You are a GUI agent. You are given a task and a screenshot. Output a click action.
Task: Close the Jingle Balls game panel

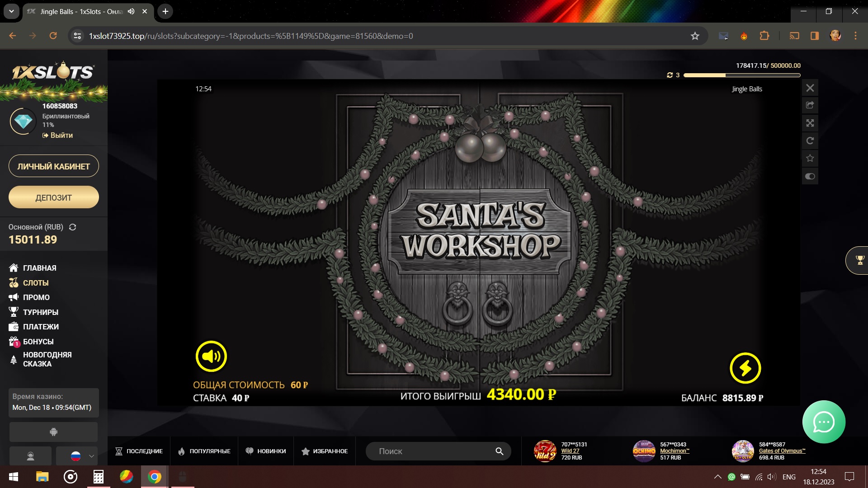click(x=810, y=88)
